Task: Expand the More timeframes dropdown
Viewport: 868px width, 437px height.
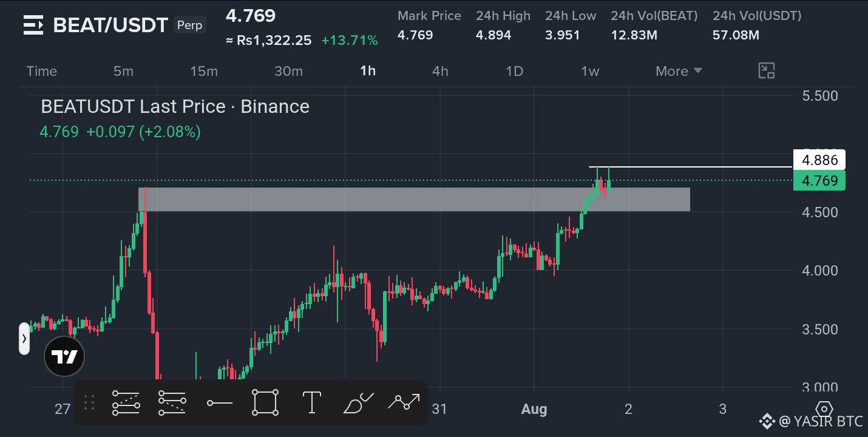Action: pos(679,71)
